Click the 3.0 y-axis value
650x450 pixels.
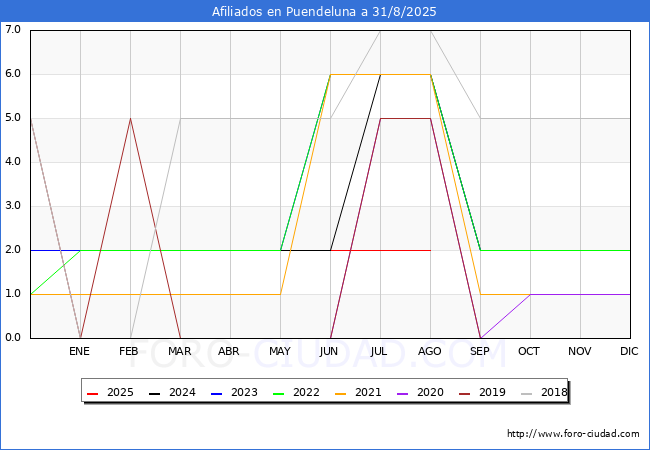tap(13, 206)
